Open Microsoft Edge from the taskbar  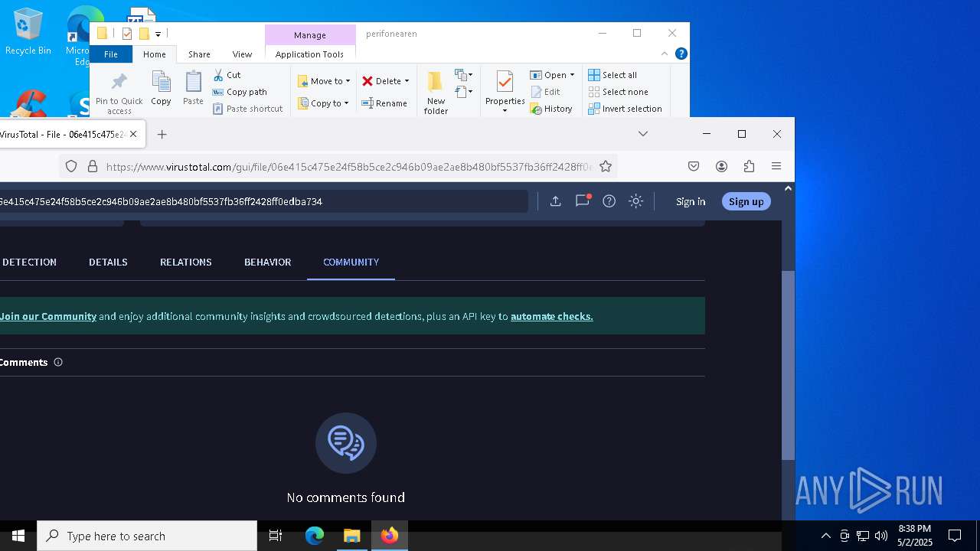point(315,536)
